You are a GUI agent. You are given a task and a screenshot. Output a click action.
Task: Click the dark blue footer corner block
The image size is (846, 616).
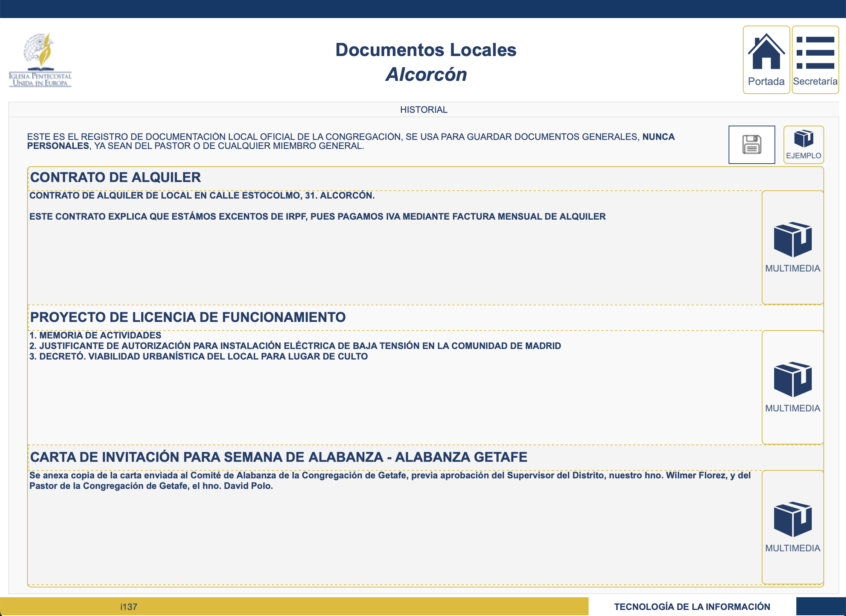click(821, 607)
